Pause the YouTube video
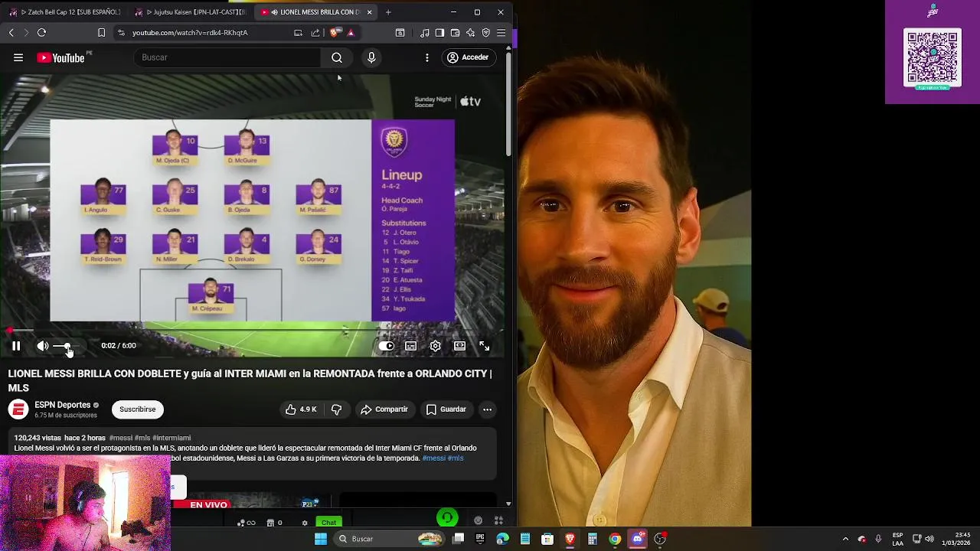980x551 pixels. (15, 346)
